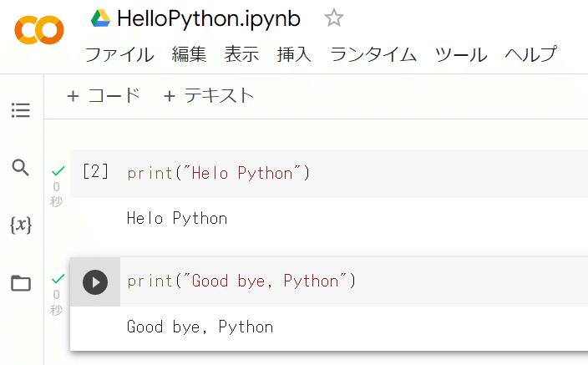Viewport: 588px width, 365px height.
Task: Open the table of contents sidebar
Action: [x=21, y=109]
